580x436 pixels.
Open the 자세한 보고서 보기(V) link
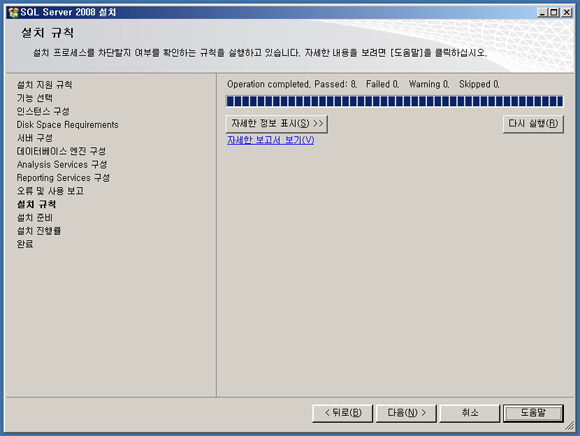pyautogui.click(x=270, y=140)
